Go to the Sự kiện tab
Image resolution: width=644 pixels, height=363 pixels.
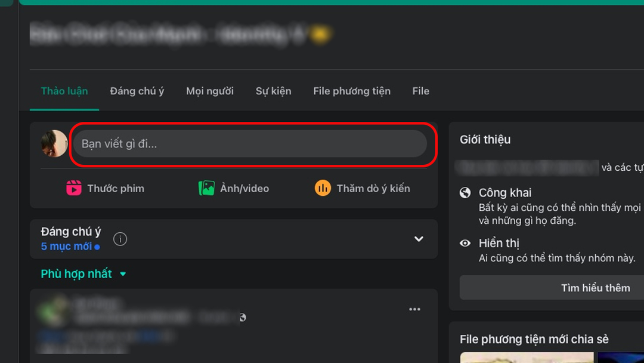click(x=273, y=91)
